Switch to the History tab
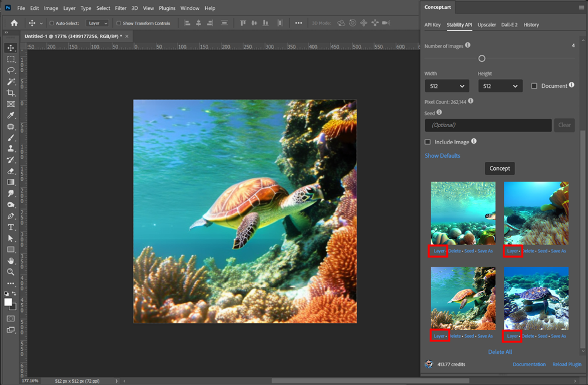The image size is (588, 385). (x=531, y=25)
